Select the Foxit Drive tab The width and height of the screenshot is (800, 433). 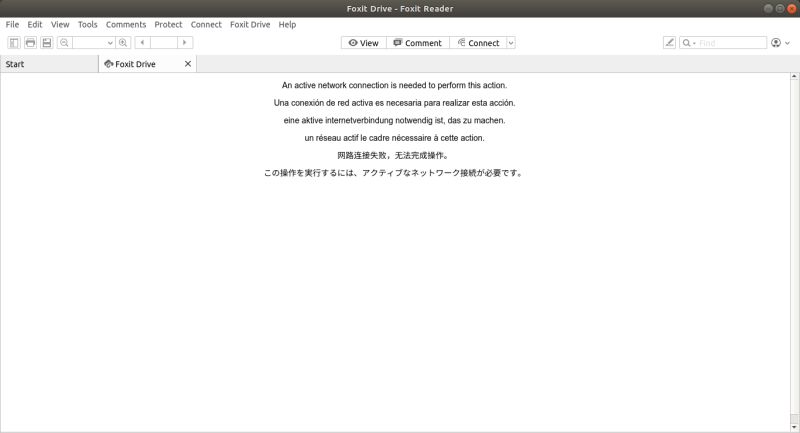(x=147, y=64)
